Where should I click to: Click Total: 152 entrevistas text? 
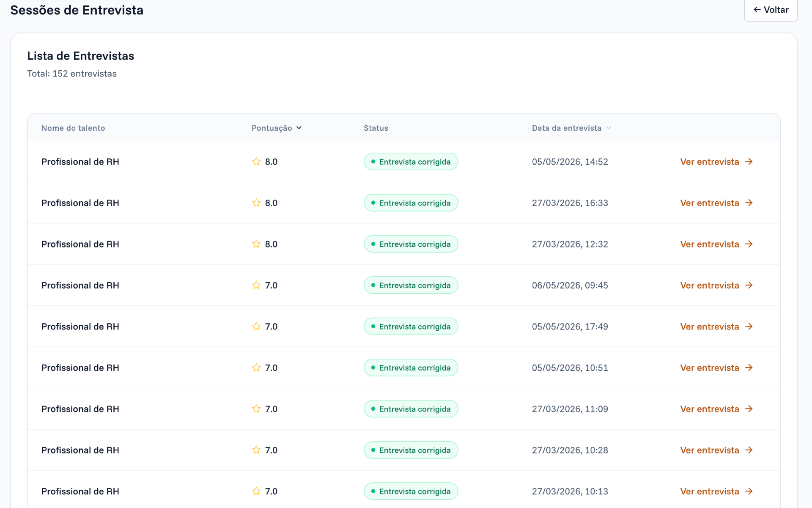tap(72, 74)
